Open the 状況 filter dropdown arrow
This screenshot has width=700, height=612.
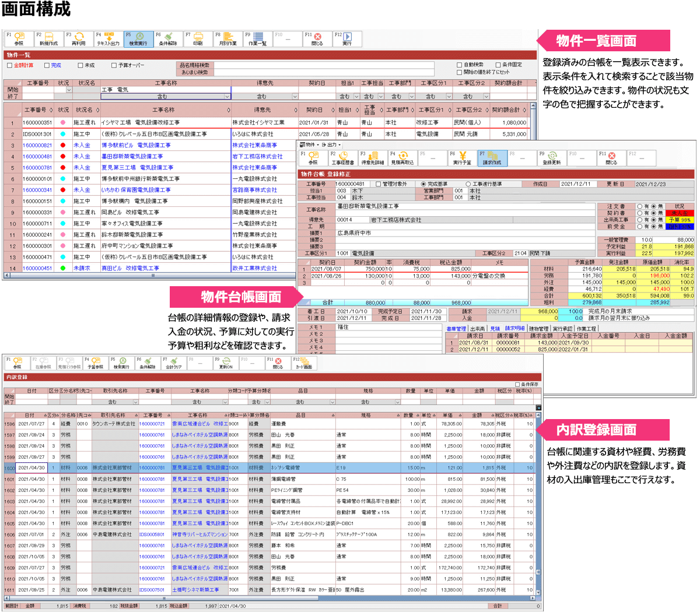pyautogui.click(x=69, y=90)
